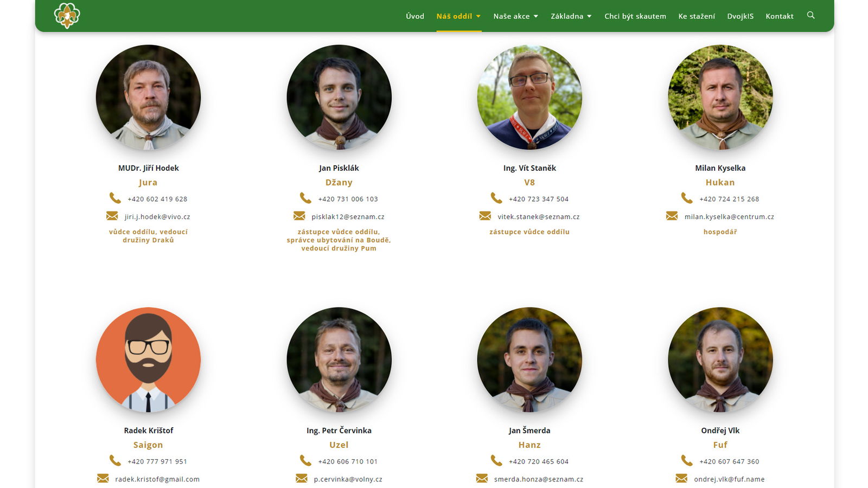The image size is (868, 488).
Task: Click the envelope icon next to jiri.j.hodek@vivo.cz
Action: click(112, 216)
